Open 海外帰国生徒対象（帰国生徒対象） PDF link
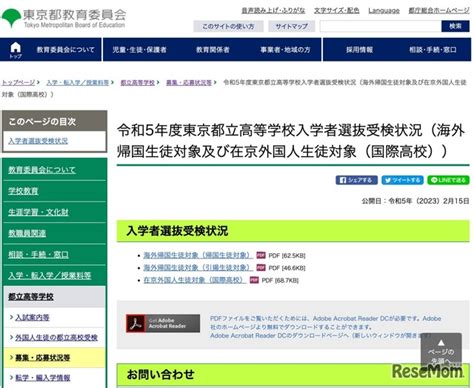 pos(198,255)
